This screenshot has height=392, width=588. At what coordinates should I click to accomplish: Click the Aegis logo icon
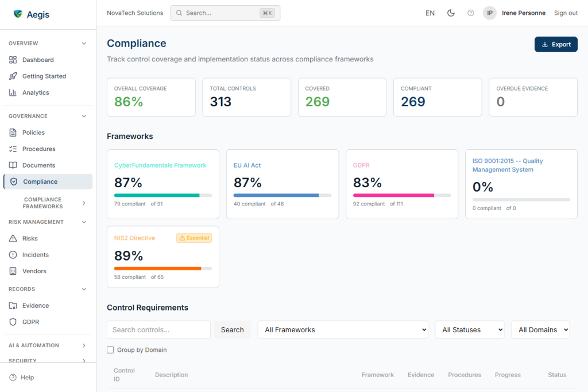click(17, 14)
